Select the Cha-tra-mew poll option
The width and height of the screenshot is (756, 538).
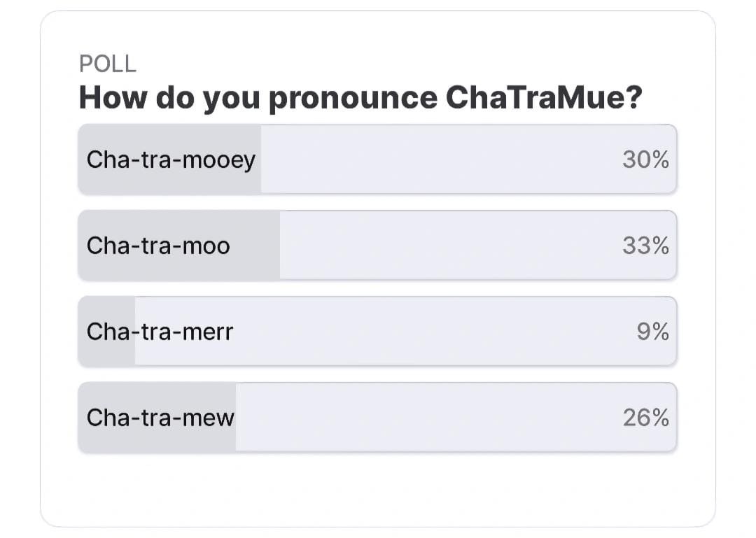click(x=377, y=417)
